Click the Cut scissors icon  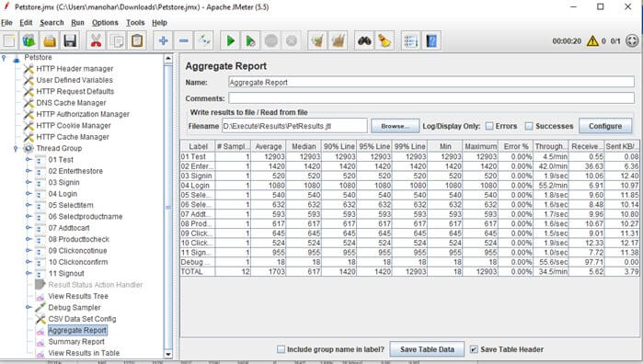click(x=96, y=41)
